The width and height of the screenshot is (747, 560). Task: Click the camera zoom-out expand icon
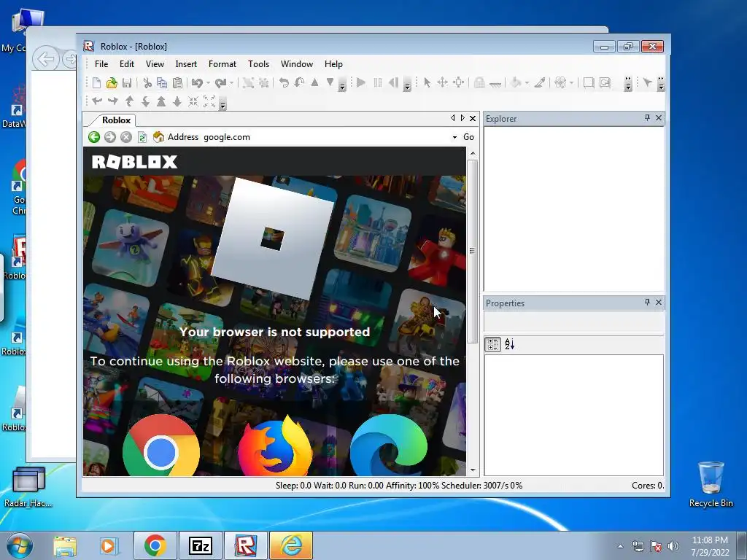click(x=209, y=101)
